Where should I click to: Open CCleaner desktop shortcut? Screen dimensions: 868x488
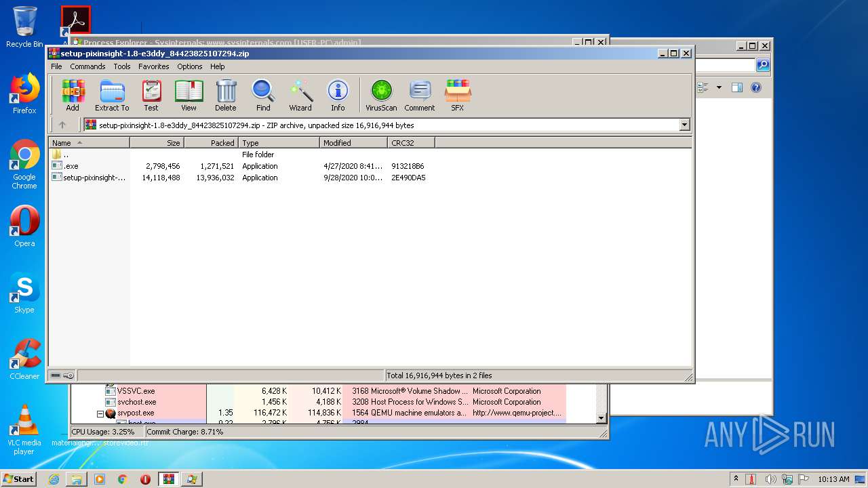pos(24,359)
